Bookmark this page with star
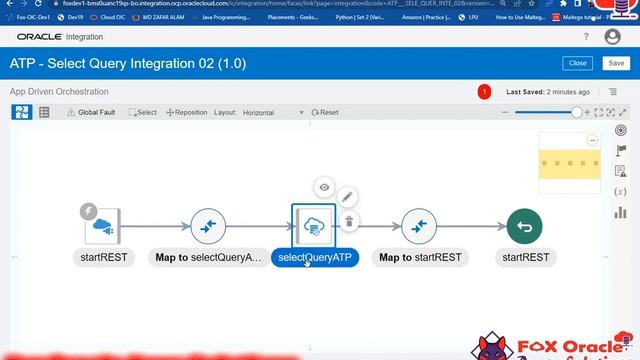The width and height of the screenshot is (640, 360). coord(531,3)
